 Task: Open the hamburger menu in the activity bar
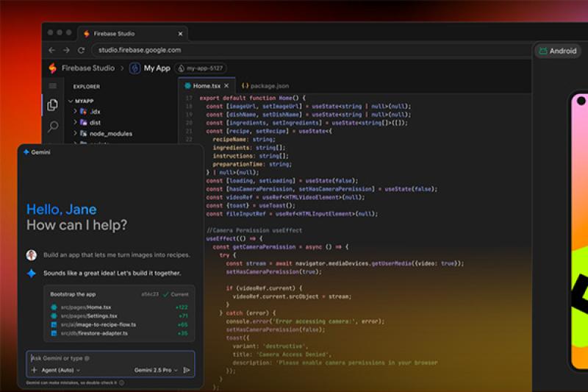tap(53, 86)
